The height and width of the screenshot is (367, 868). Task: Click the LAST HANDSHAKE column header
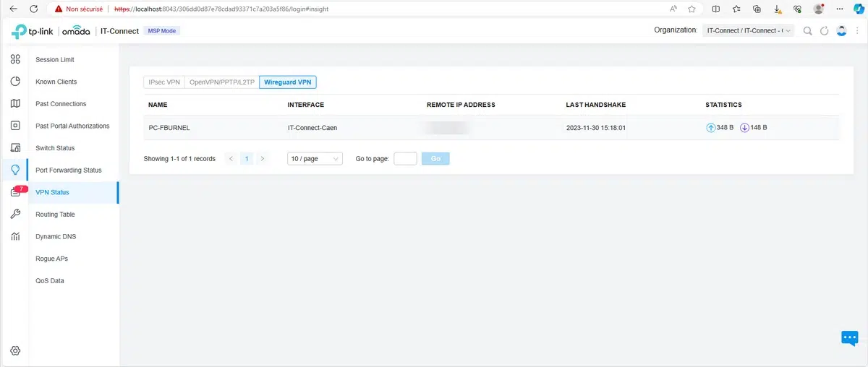[x=596, y=105]
